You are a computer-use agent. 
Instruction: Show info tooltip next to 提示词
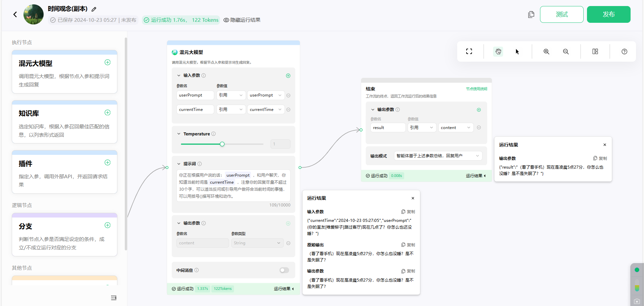click(200, 164)
